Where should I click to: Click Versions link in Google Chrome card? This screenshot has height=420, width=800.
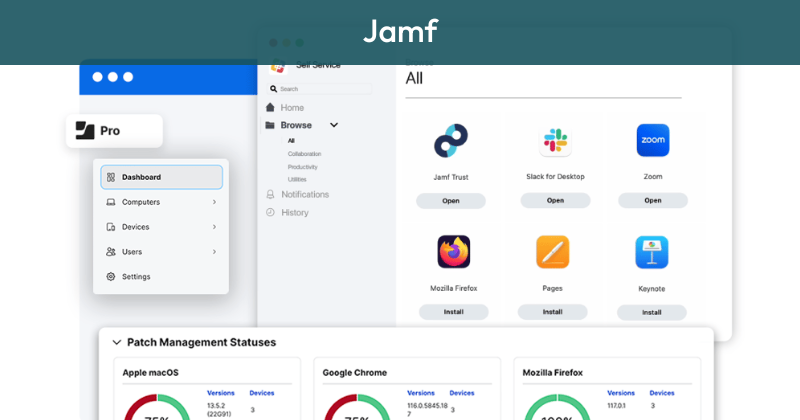[x=420, y=393]
